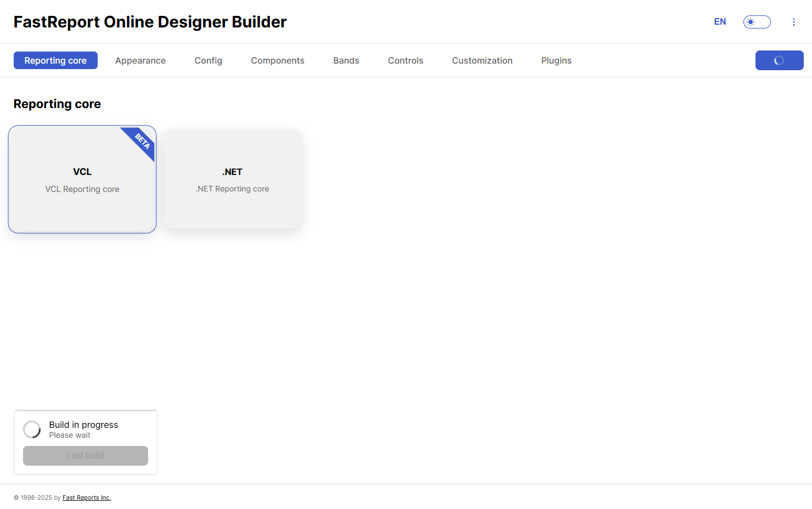Click the Please wait message
Screen dimensions: 812x509
click(70, 436)
